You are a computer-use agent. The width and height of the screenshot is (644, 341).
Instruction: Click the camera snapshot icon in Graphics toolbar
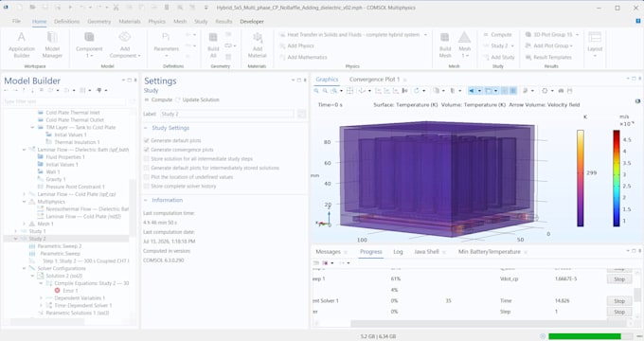click(x=561, y=90)
